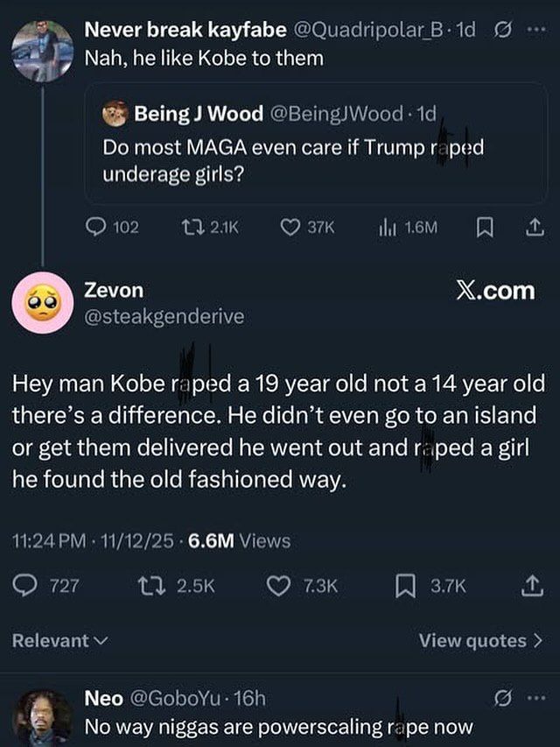Share Never break kayfabe's post
The width and height of the screenshot is (560, 747).
531,228
